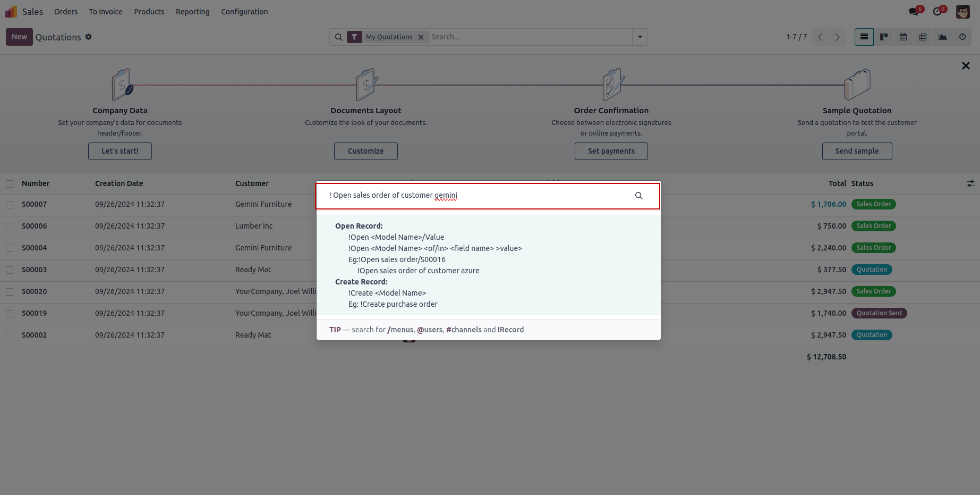Switch to Pivot table view

(x=923, y=37)
